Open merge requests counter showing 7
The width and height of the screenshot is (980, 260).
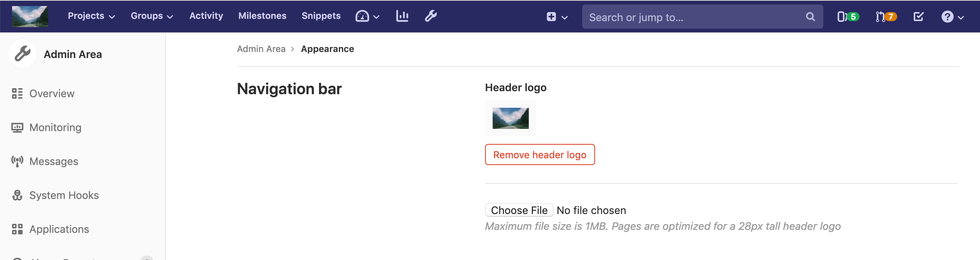point(885,17)
